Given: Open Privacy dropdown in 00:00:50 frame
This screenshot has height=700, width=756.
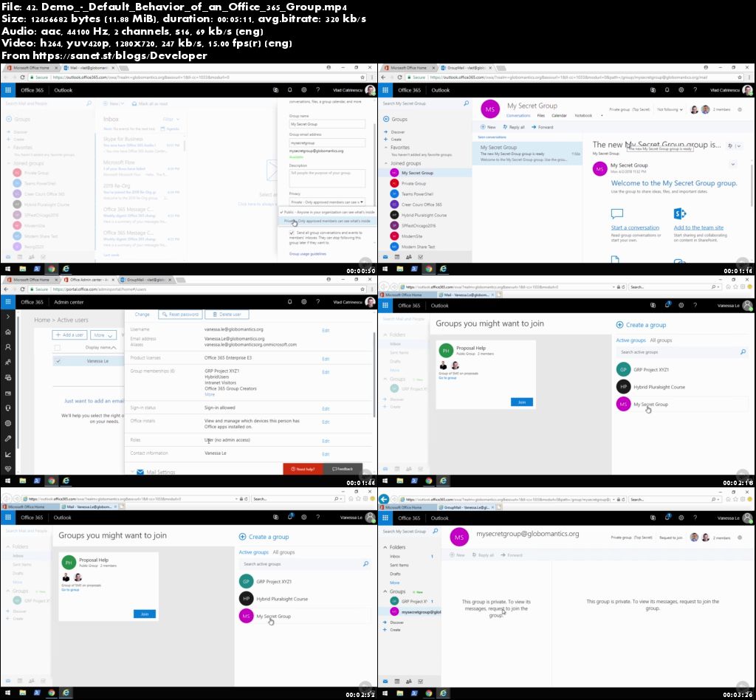Looking at the screenshot, I should tap(327, 202).
